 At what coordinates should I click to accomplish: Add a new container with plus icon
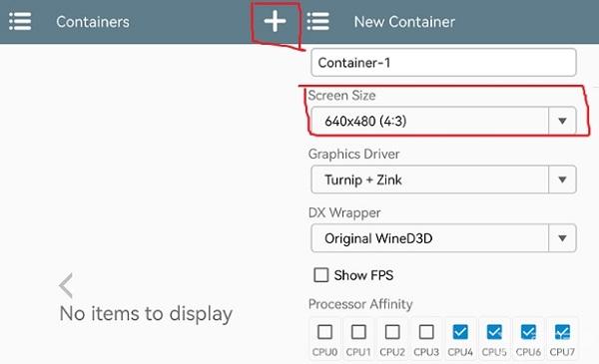(x=276, y=21)
